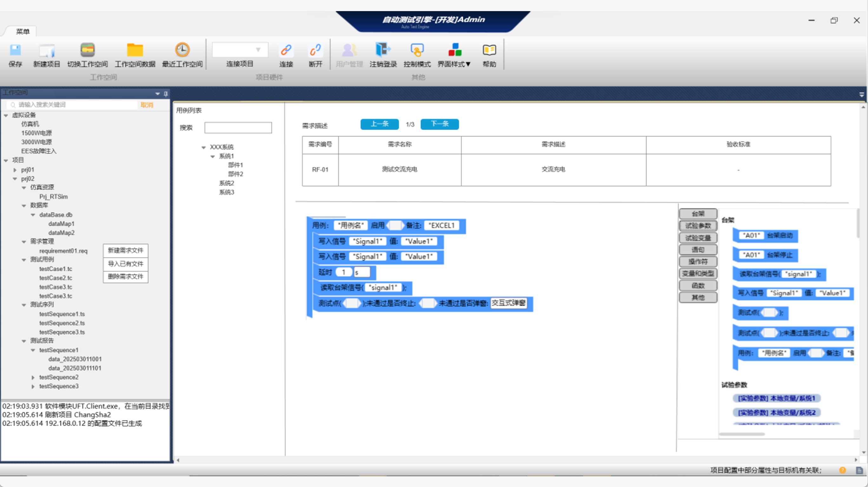The width and height of the screenshot is (868, 487).
Task: Click the 下一条 (Next) button
Action: (x=439, y=124)
